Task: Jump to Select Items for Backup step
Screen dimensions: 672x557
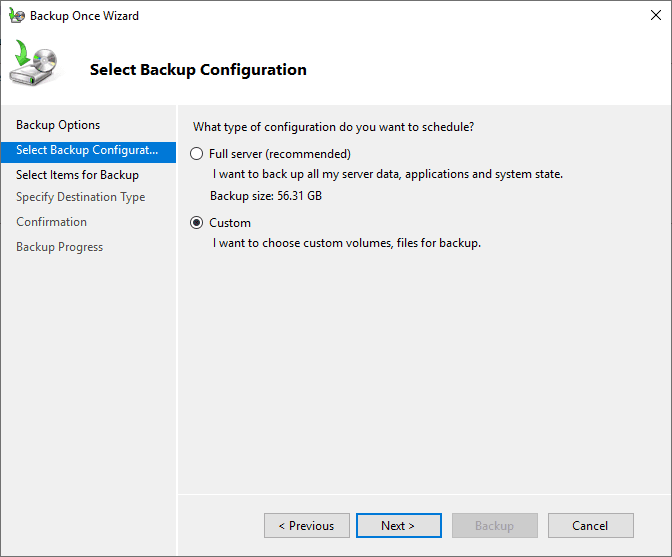Action: pos(77,175)
